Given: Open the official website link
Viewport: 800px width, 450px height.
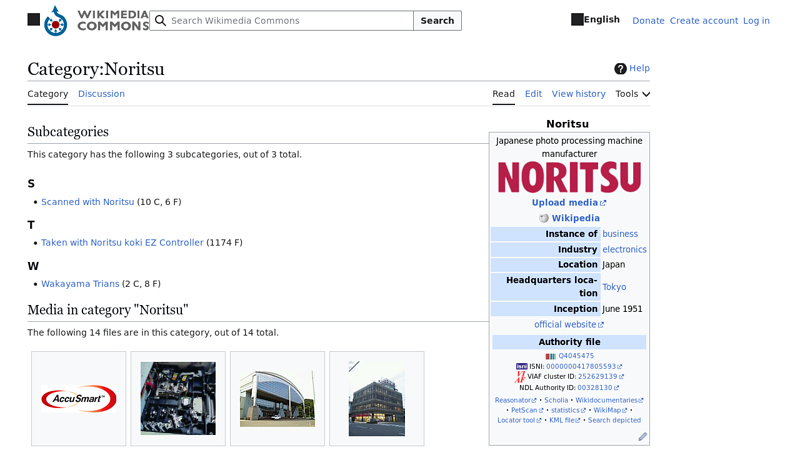Looking at the screenshot, I should pos(568,324).
